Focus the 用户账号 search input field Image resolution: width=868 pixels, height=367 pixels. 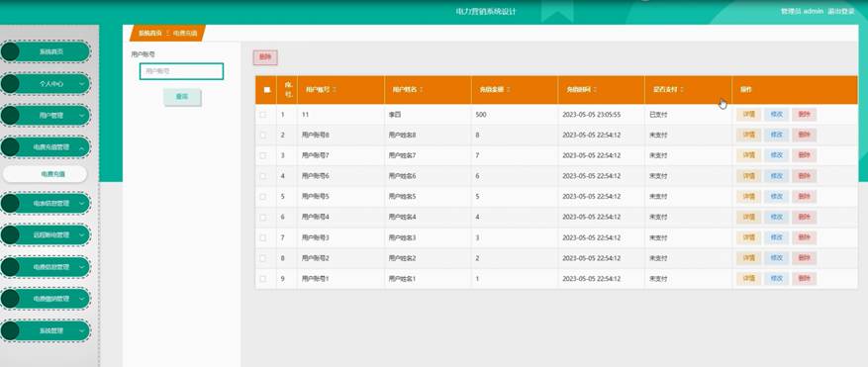pyautogui.click(x=181, y=71)
